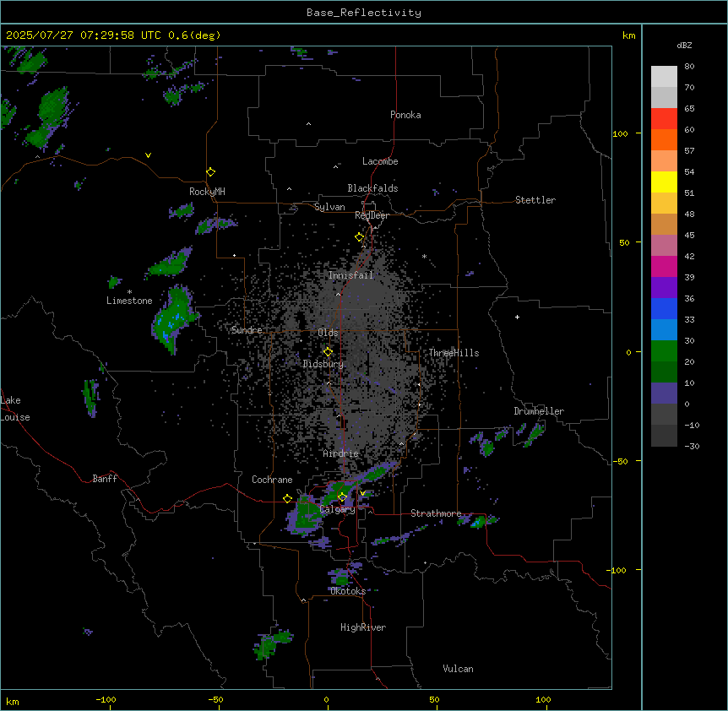
Task: Click the white caret marker southwest of Ponoka
Action: pos(308,124)
